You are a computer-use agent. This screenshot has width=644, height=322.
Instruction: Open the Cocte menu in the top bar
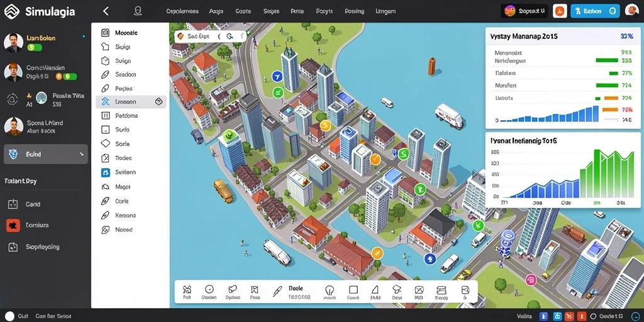click(243, 11)
